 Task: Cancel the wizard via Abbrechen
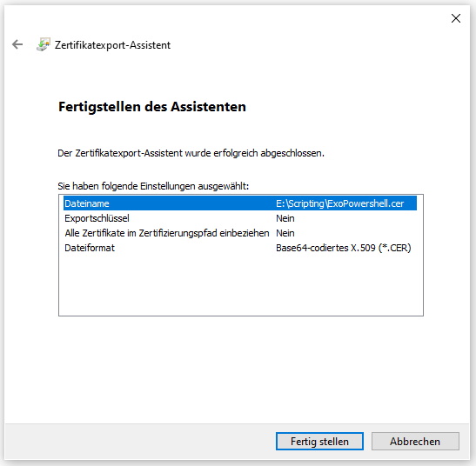(x=415, y=441)
